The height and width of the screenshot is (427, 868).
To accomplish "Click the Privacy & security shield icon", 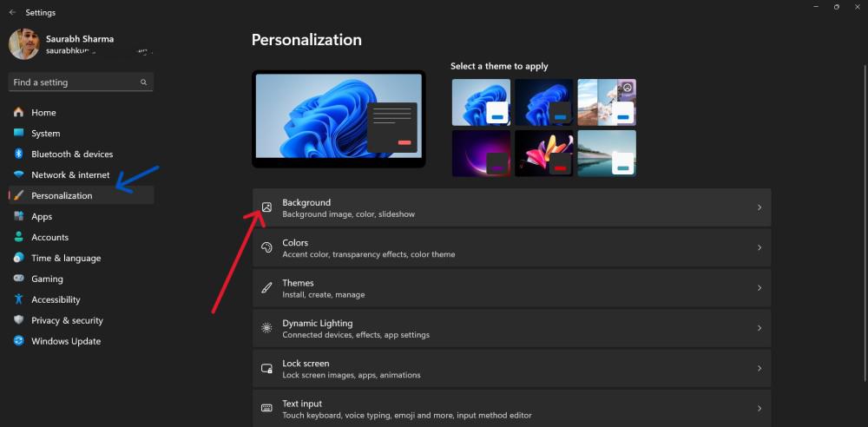I will pos(19,320).
